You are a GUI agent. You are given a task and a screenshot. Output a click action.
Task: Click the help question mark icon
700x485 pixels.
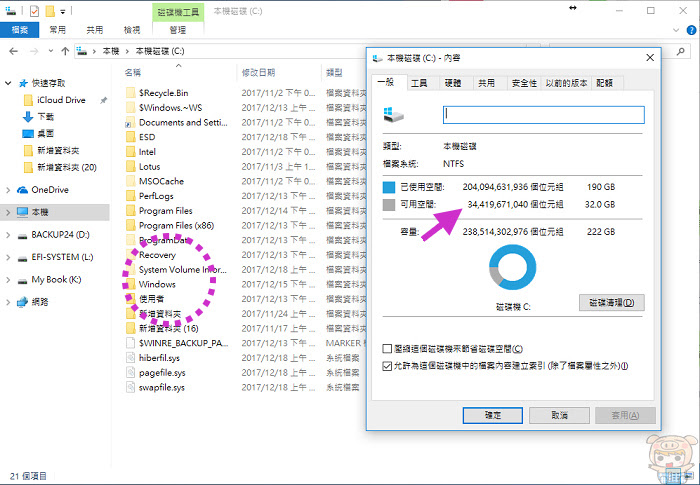coord(691,30)
